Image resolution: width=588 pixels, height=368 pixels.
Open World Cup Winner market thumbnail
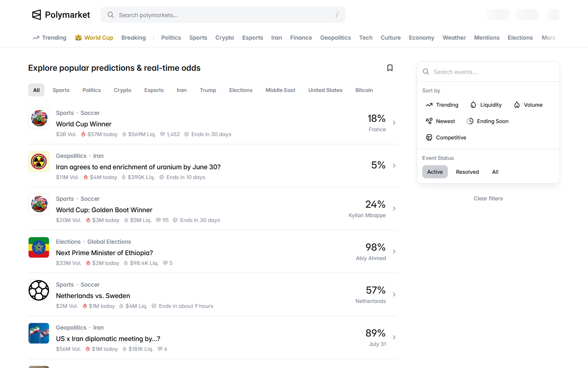pyautogui.click(x=39, y=119)
